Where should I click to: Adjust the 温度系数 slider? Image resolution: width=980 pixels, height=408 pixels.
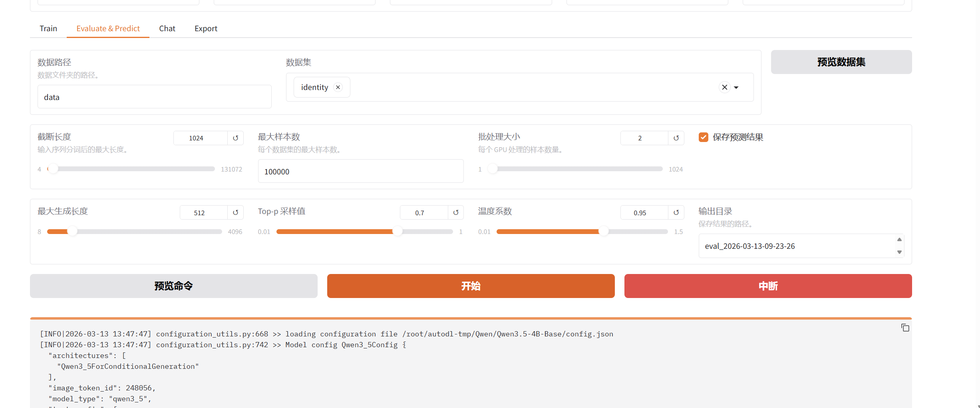582,232
